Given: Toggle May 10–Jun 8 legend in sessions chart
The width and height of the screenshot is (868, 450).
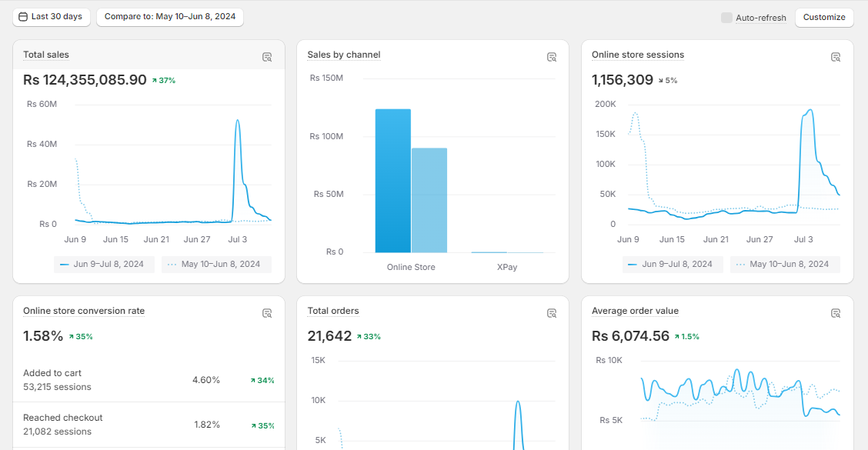Looking at the screenshot, I should click(784, 264).
